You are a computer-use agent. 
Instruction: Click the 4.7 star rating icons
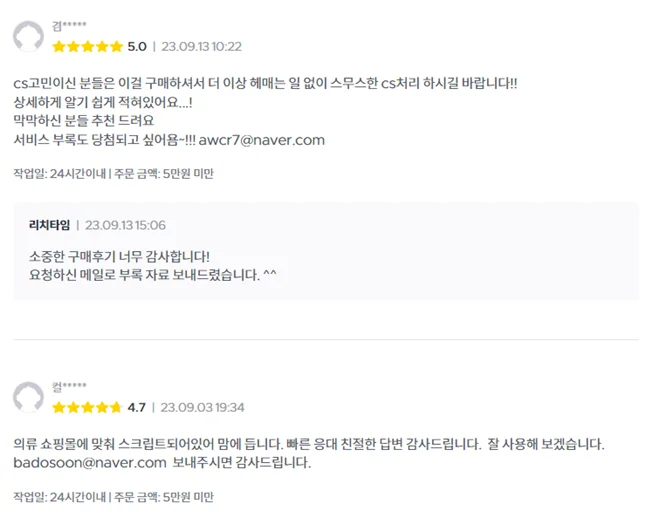click(87, 407)
